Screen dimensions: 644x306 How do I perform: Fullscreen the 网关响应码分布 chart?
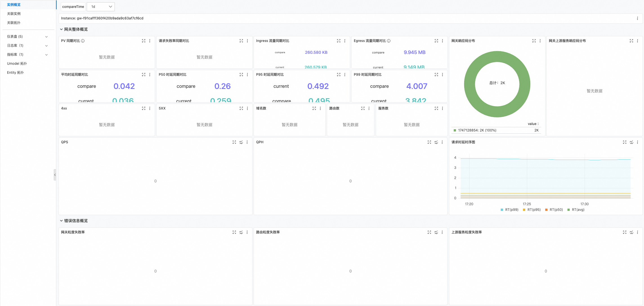click(x=534, y=41)
